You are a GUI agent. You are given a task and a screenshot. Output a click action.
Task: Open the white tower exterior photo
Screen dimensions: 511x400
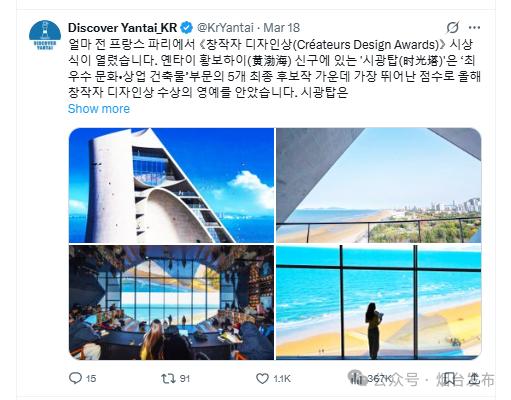[171, 185]
